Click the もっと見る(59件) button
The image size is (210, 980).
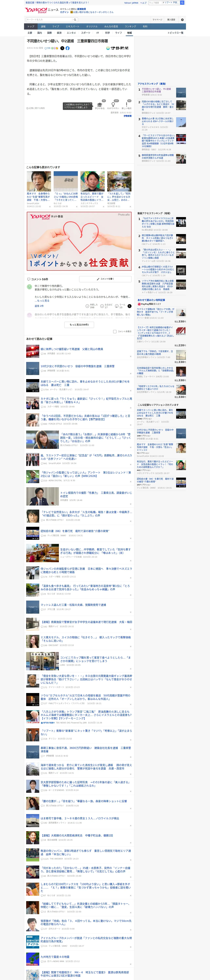(x=79, y=325)
